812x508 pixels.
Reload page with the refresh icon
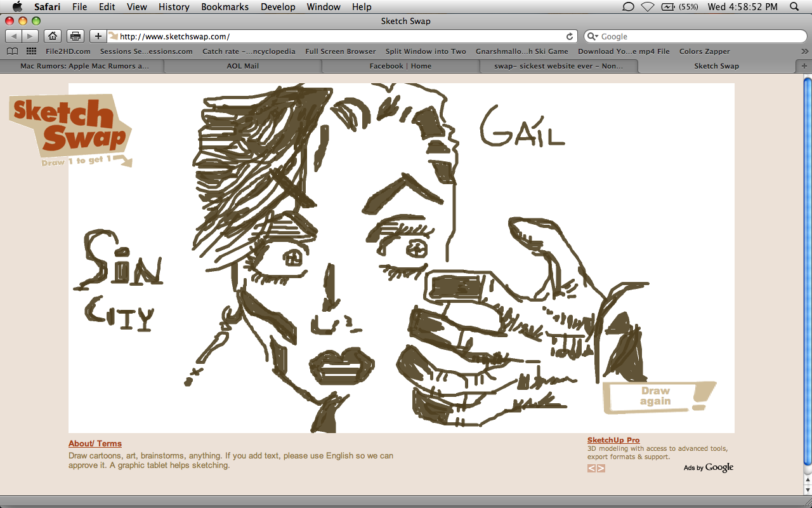(x=570, y=36)
